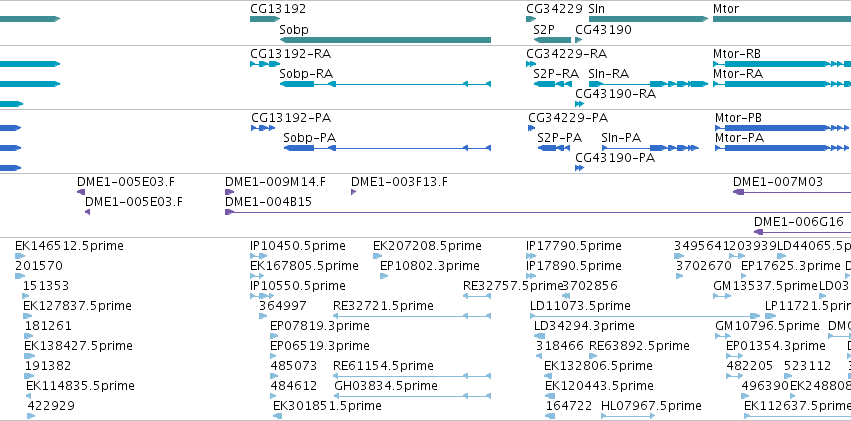Select the EK114835.5prime EST label
851x421 pixels.
click(x=80, y=386)
